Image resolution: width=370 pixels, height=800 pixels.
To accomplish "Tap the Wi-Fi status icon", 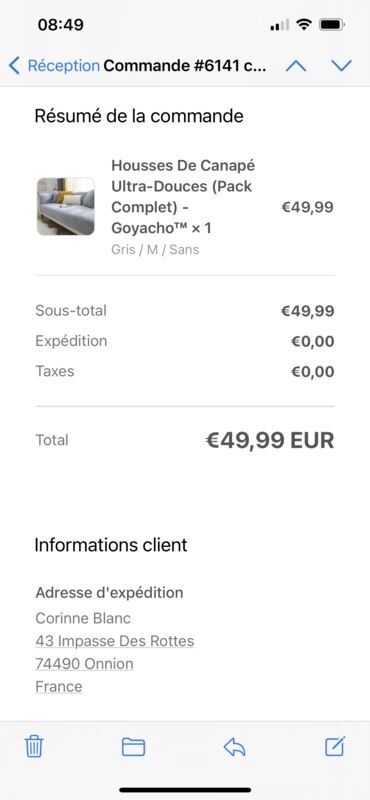I will (304, 24).
